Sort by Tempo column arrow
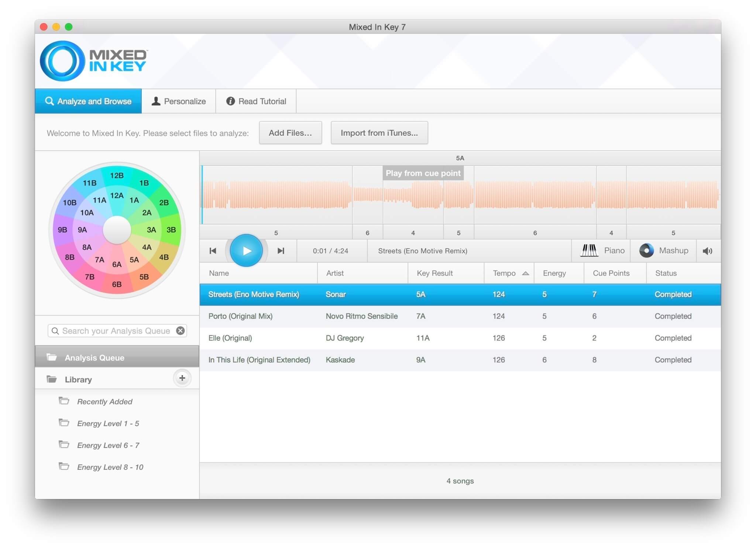The image size is (756, 549). pos(525,273)
